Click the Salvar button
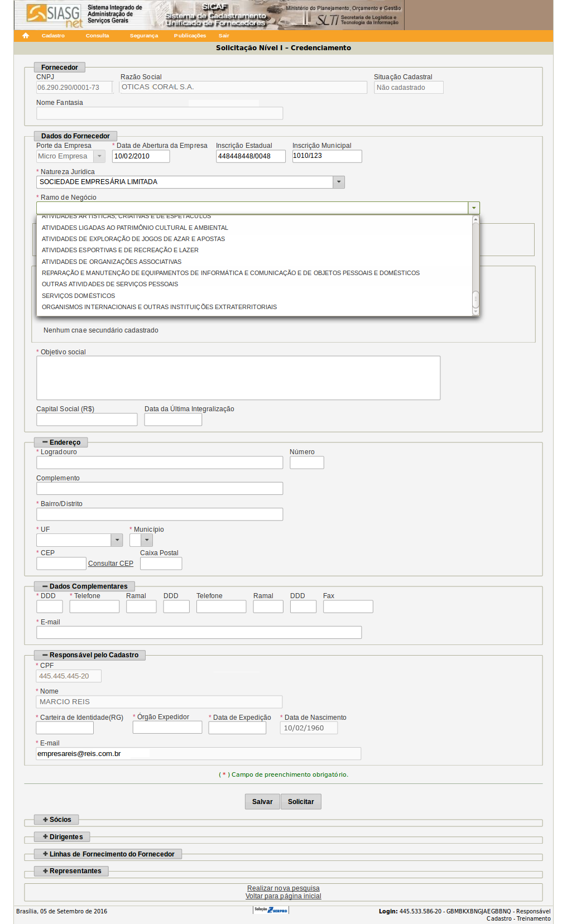Image resolution: width=567 pixels, height=924 pixels. coord(262,802)
